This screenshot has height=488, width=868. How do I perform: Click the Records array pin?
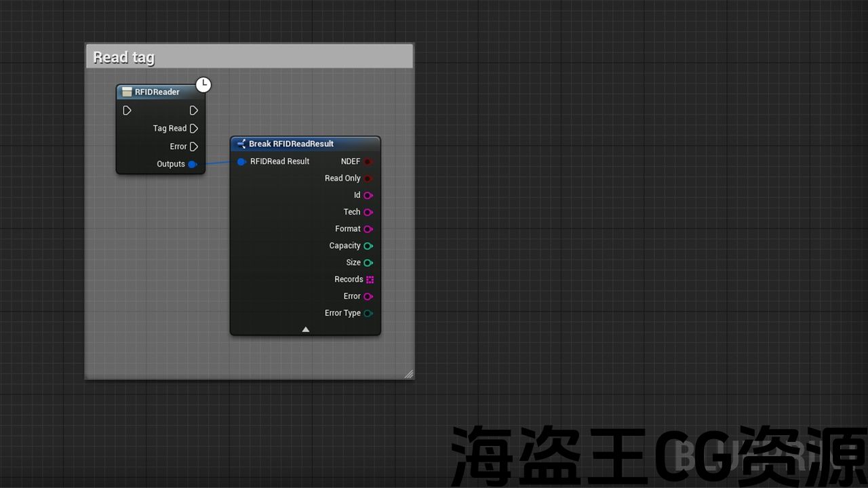370,279
